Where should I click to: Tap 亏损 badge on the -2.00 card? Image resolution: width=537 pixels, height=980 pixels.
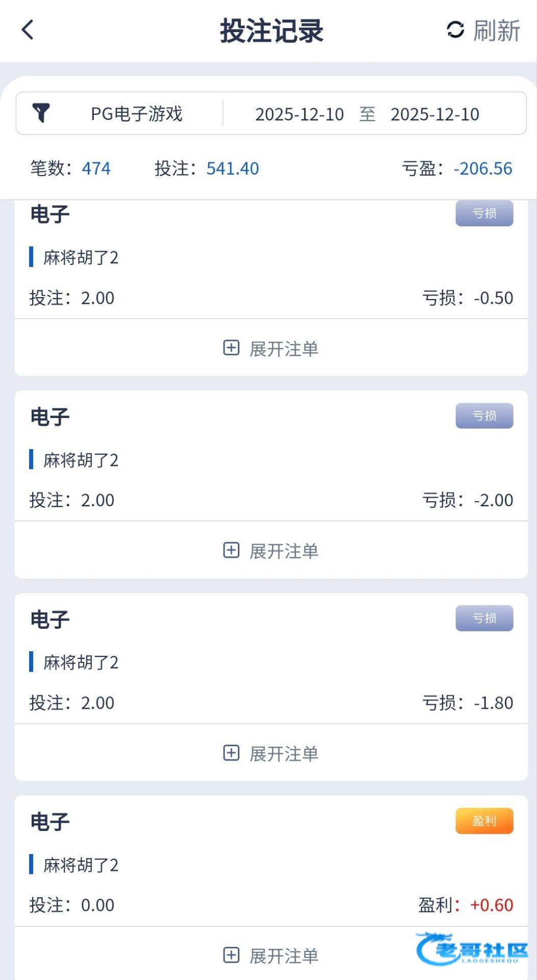[x=484, y=416]
